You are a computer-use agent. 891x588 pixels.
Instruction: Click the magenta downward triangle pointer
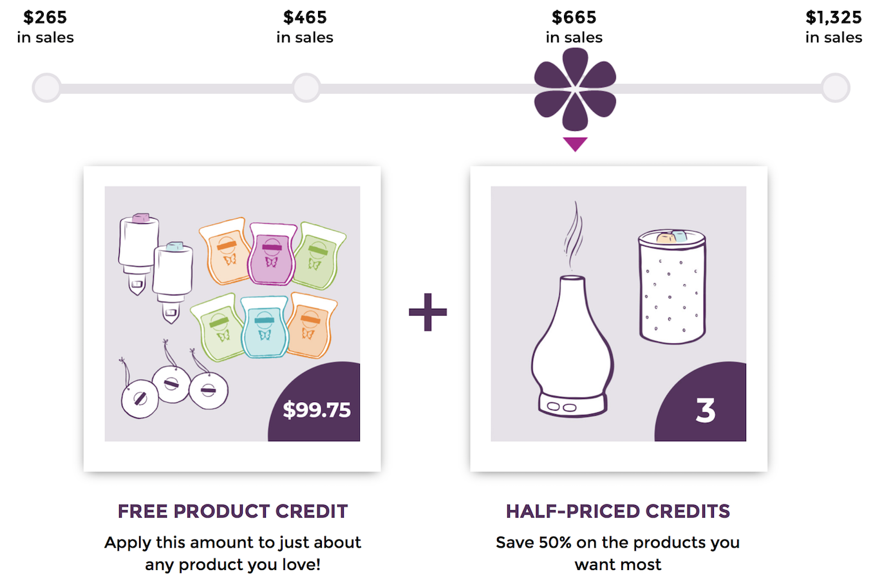(575, 144)
